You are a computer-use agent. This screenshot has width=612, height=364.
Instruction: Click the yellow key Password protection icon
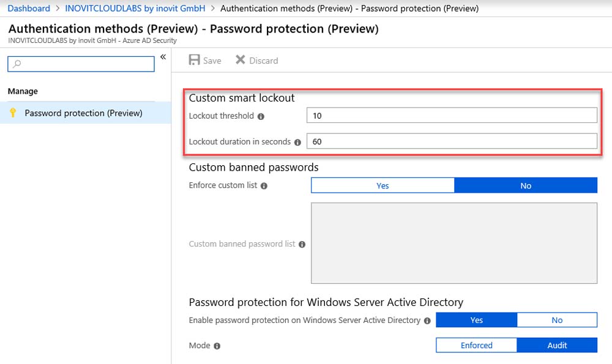point(13,113)
